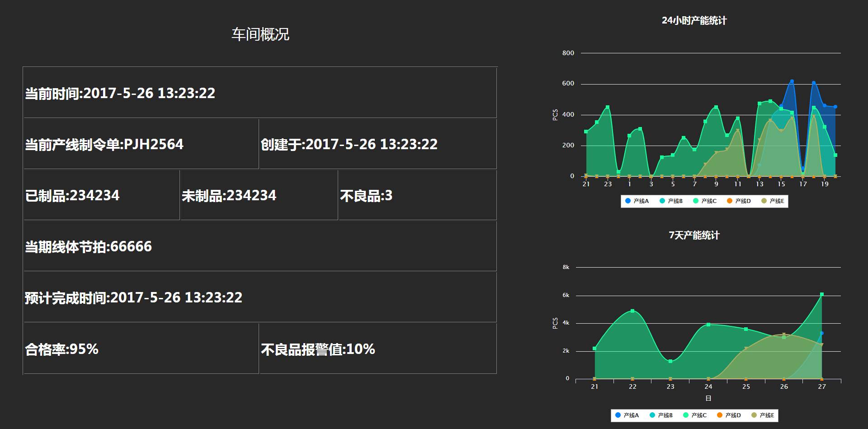
Task: Click the 当前产线制令单 PJH2564 cell
Action: tap(141, 144)
